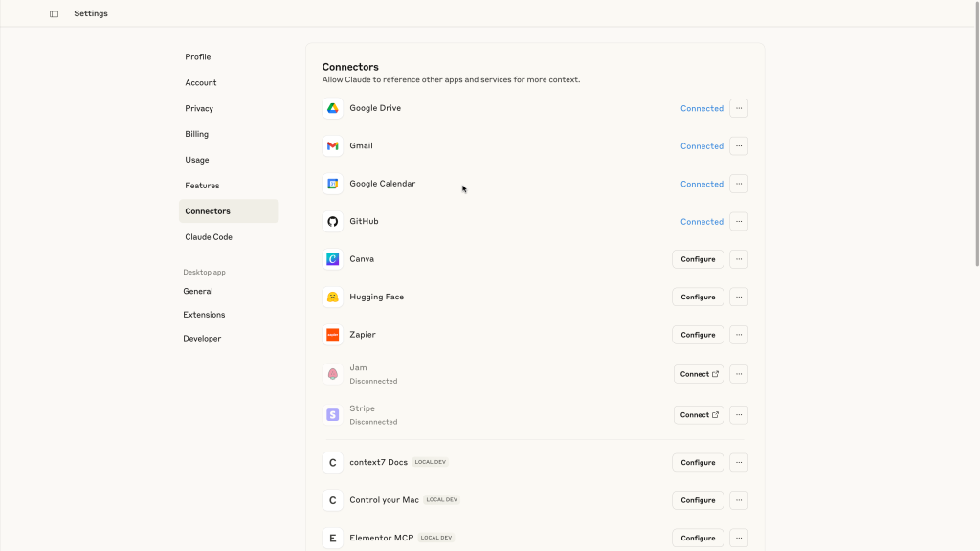The height and width of the screenshot is (551, 980).
Task: Configure Elementor MCP connector
Action: pos(698,538)
